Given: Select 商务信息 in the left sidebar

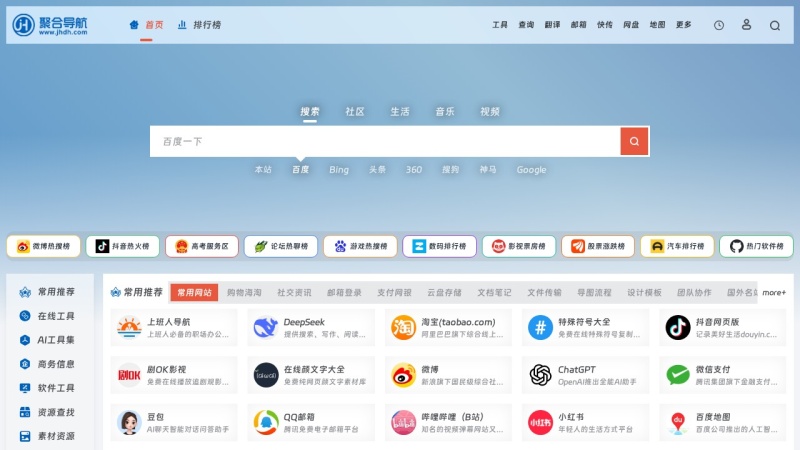Looking at the screenshot, I should coord(49,364).
